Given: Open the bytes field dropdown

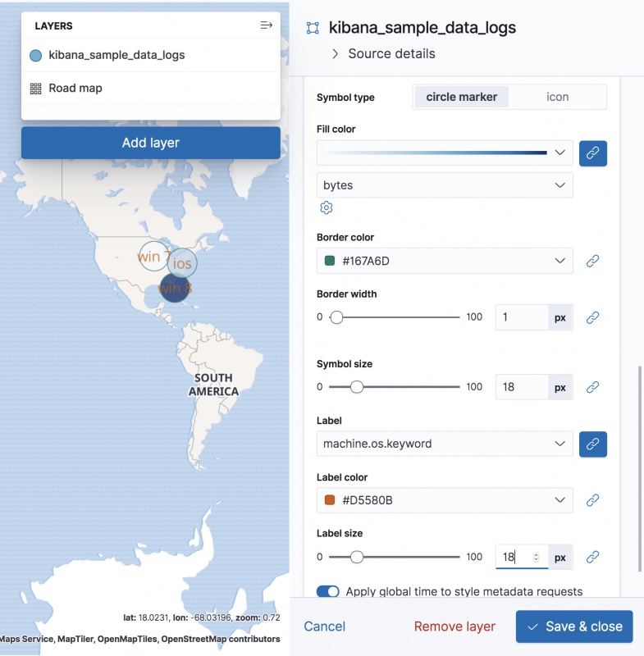Looking at the screenshot, I should click(x=444, y=185).
